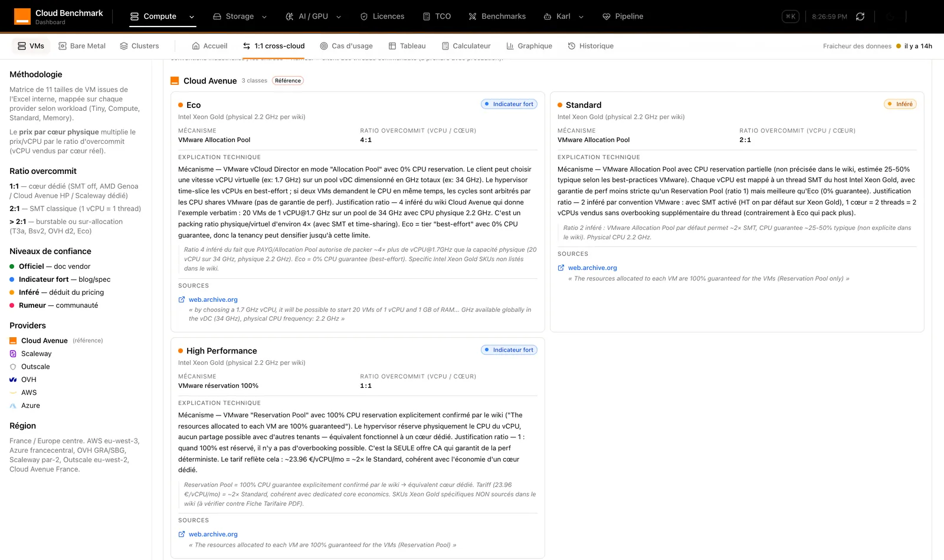Click 'il y a 14h' freshness indicator
The width and height of the screenshot is (944, 560).
tap(914, 46)
